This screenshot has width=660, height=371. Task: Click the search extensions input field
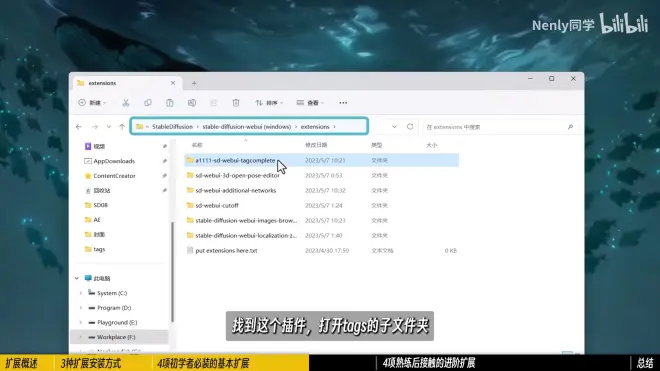click(500, 127)
